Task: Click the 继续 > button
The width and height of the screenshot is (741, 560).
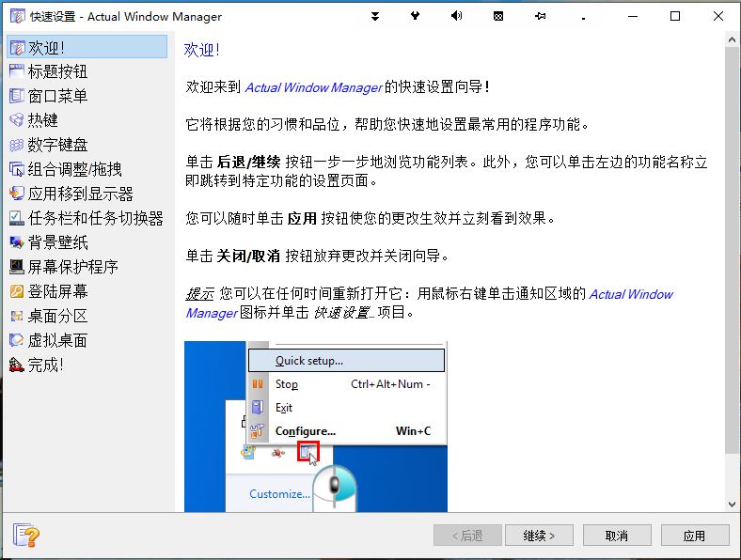Action: click(x=539, y=536)
